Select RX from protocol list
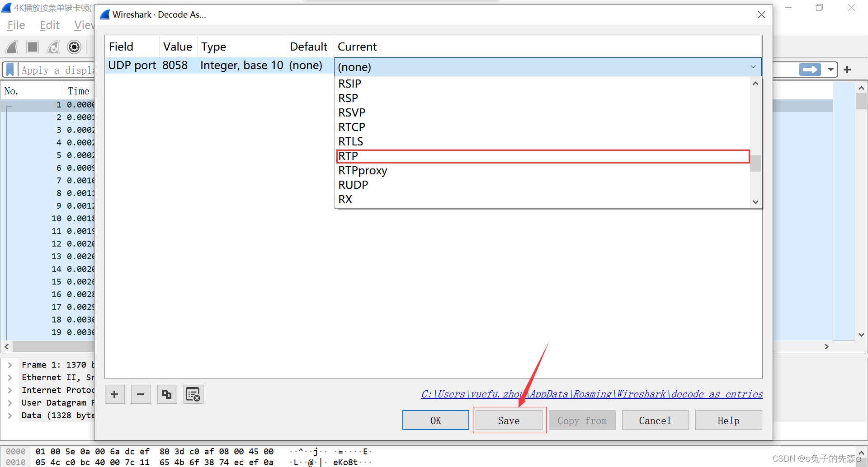 point(542,200)
